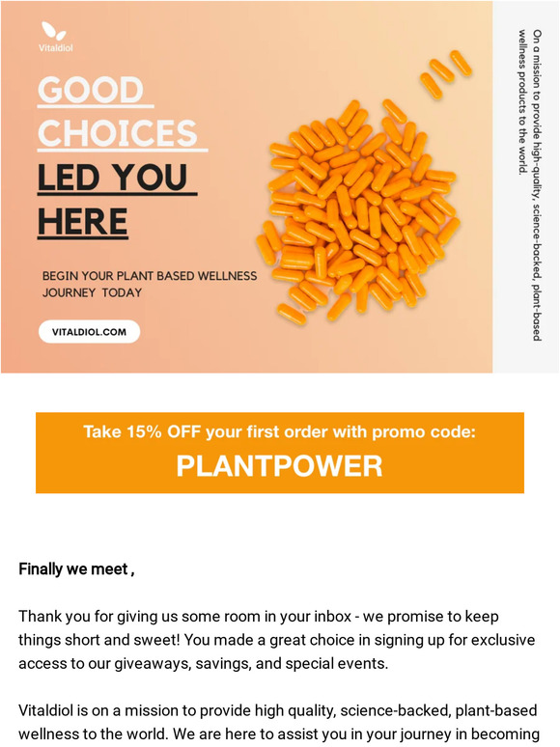
Task: Click the orange promo banner background
Action: point(280,453)
